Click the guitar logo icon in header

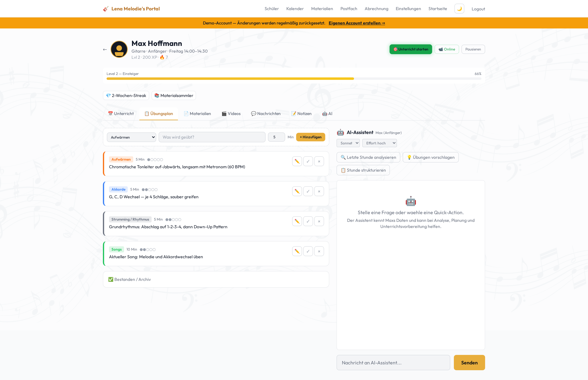[106, 9]
